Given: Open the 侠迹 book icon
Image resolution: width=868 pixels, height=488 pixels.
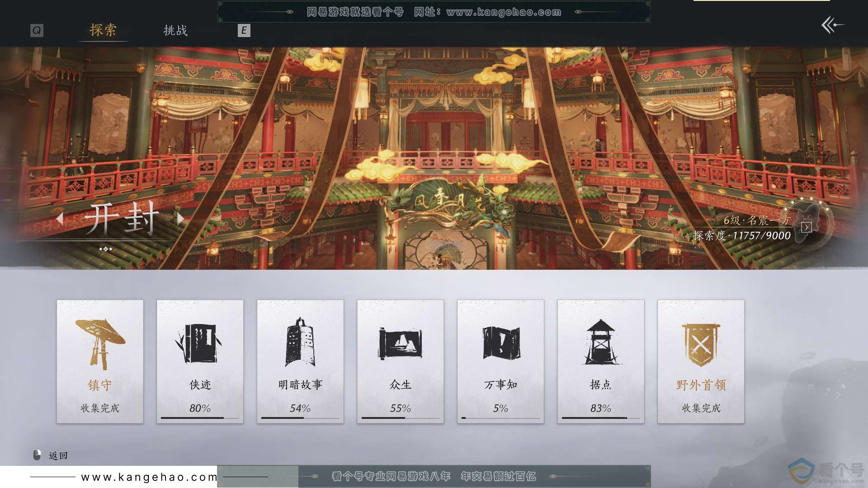Looking at the screenshot, I should (x=199, y=343).
